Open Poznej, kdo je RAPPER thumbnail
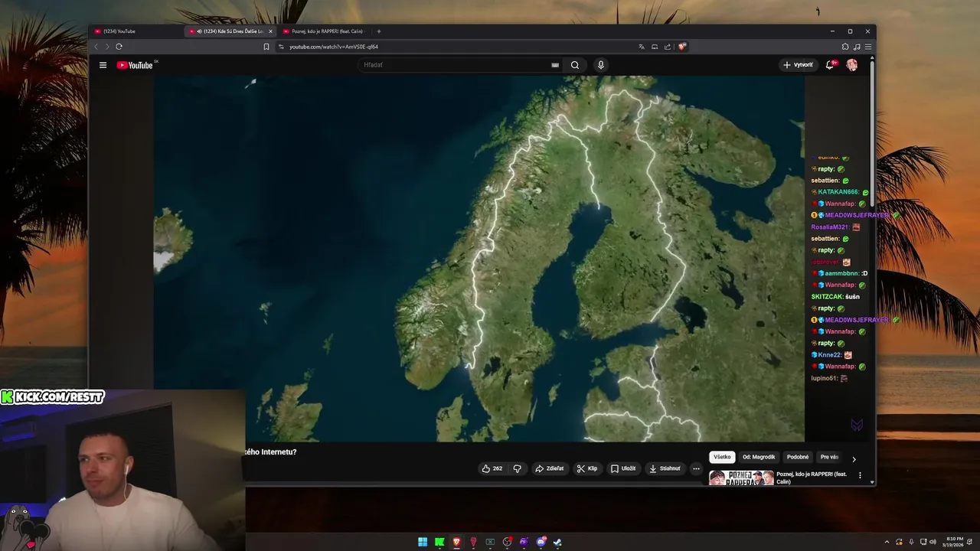 [x=741, y=478]
